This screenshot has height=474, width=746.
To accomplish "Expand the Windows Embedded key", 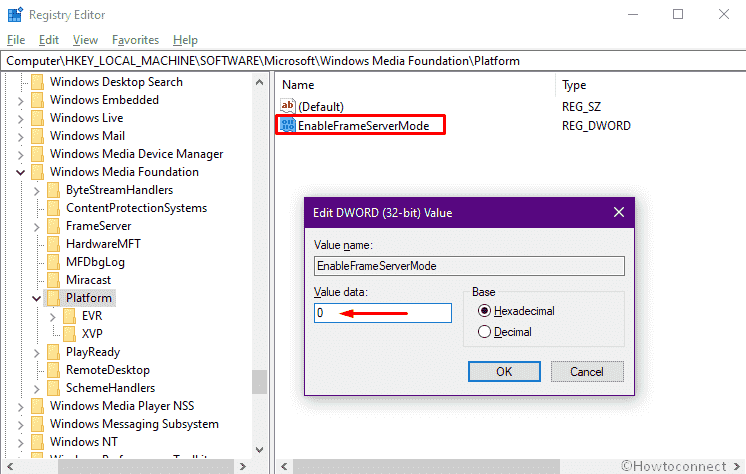I will 20,101.
